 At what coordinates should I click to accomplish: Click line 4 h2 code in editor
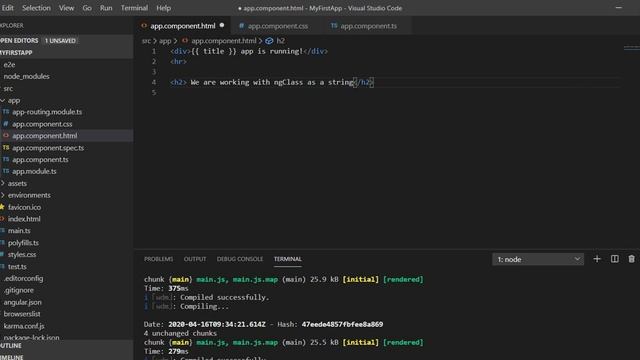[x=271, y=82]
